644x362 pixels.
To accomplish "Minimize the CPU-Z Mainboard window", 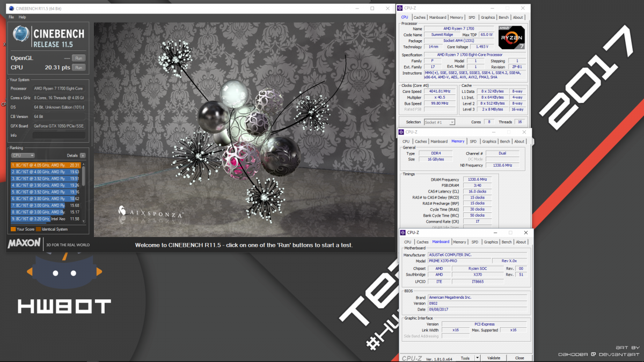I will tap(496, 233).
